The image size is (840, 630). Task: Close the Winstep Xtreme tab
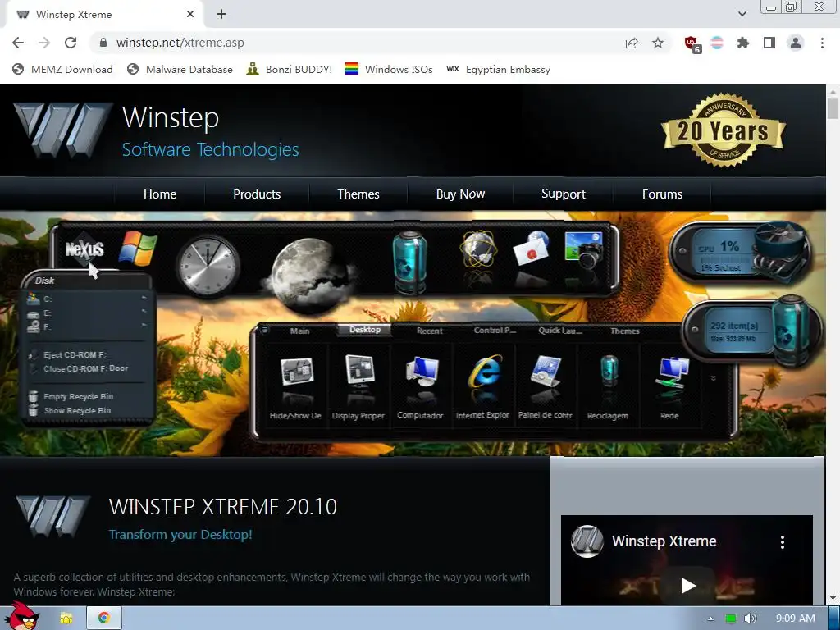(x=190, y=15)
